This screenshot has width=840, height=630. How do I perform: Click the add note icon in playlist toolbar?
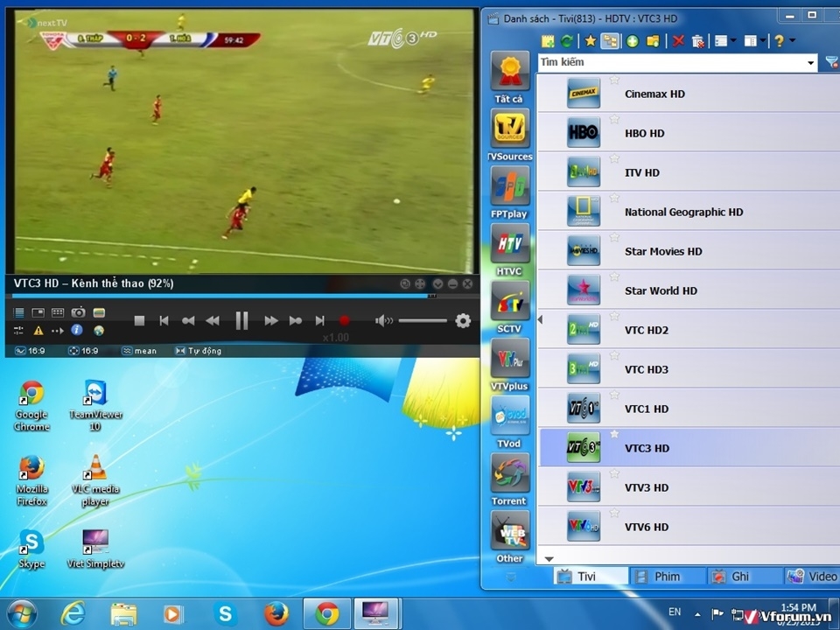tap(548, 41)
